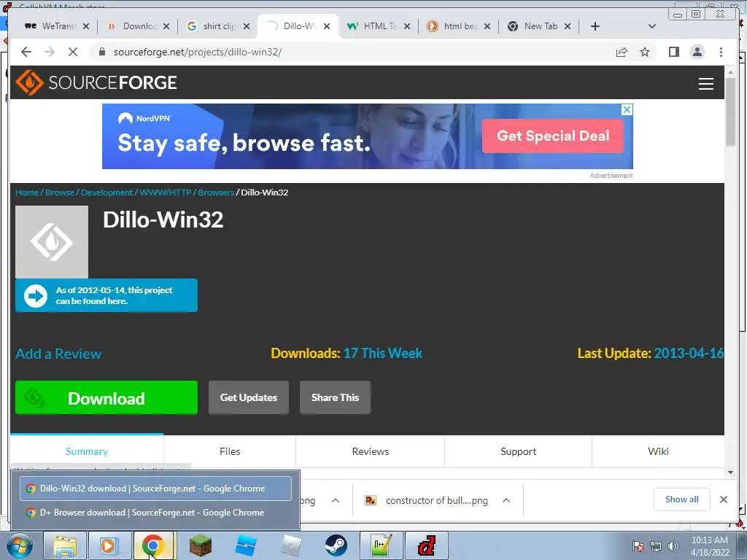Viewport: 747px width, 560px height.
Task: Open SourceForge hamburger menu
Action: click(705, 83)
